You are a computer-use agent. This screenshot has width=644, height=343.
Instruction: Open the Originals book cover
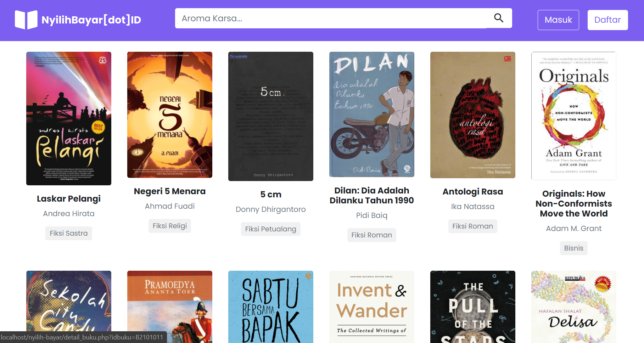[573, 116]
